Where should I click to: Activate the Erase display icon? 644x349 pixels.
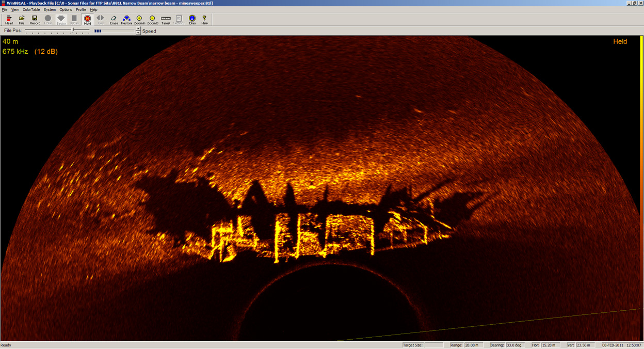(x=114, y=19)
